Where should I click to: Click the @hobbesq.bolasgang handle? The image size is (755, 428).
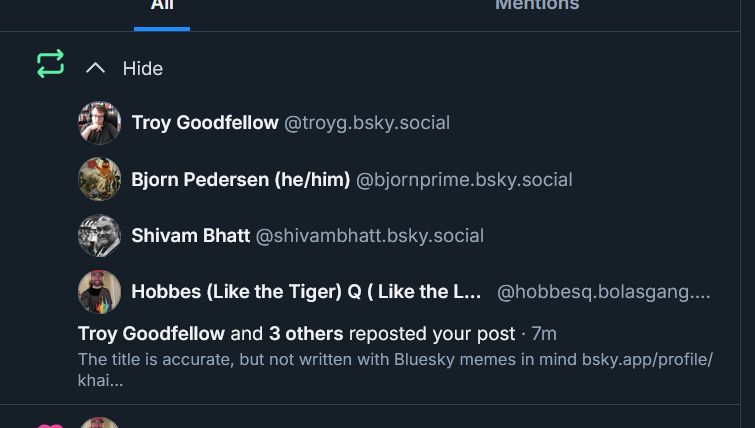(x=603, y=292)
